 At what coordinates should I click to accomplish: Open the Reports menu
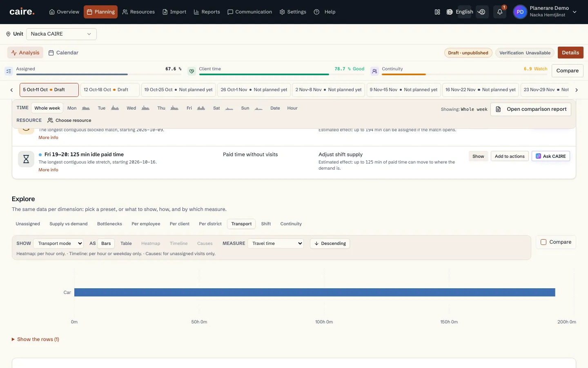pos(207,12)
